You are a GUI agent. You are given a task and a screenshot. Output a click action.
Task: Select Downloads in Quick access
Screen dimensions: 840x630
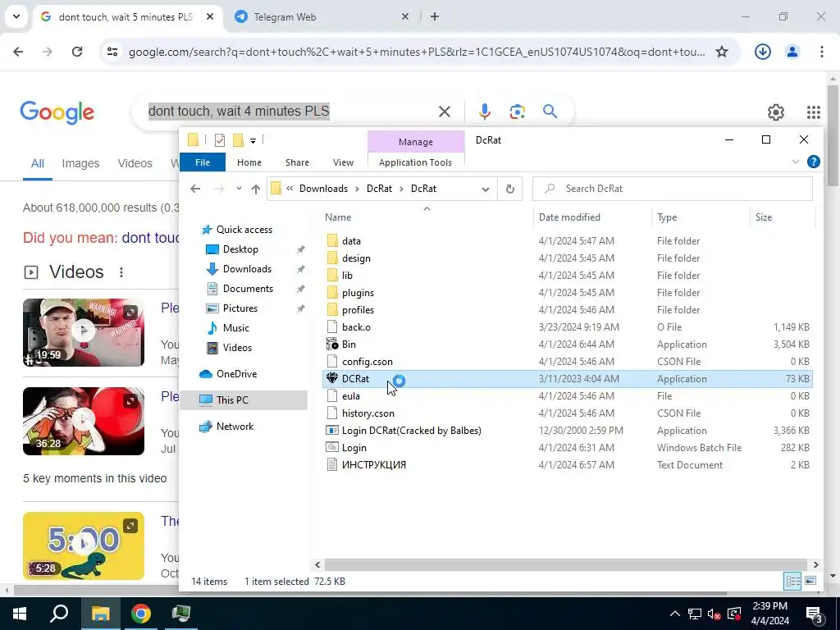[247, 269]
